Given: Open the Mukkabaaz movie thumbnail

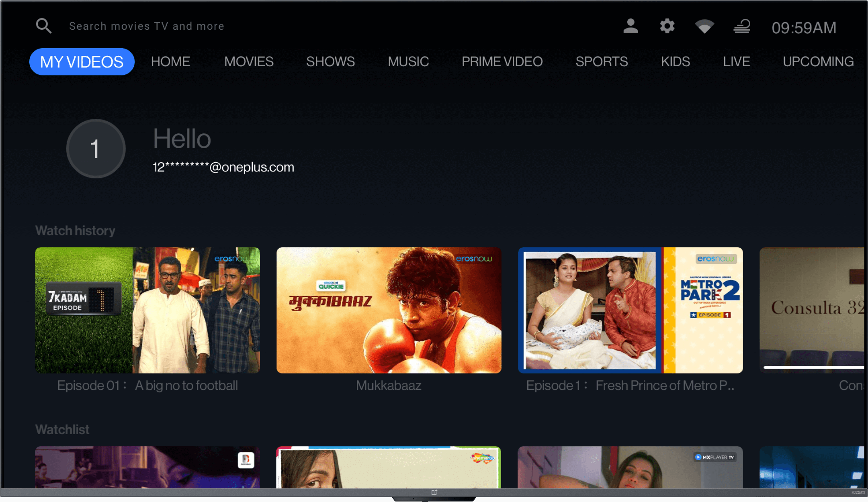Looking at the screenshot, I should pyautogui.click(x=389, y=310).
